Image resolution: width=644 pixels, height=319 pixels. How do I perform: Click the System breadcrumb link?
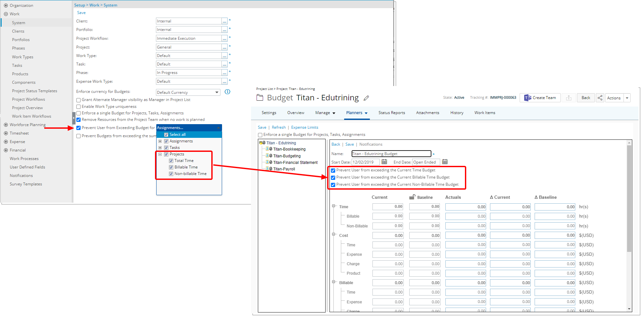pos(110,5)
